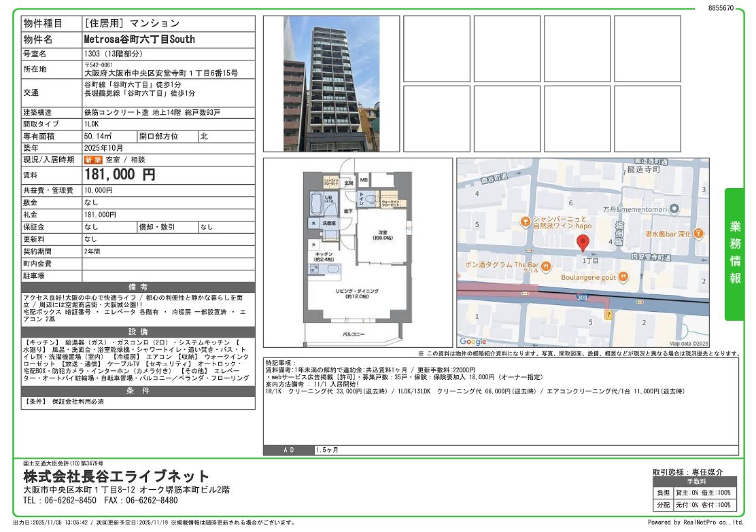Click the 条件 section header
The height and width of the screenshot is (532, 756).
pos(138,391)
